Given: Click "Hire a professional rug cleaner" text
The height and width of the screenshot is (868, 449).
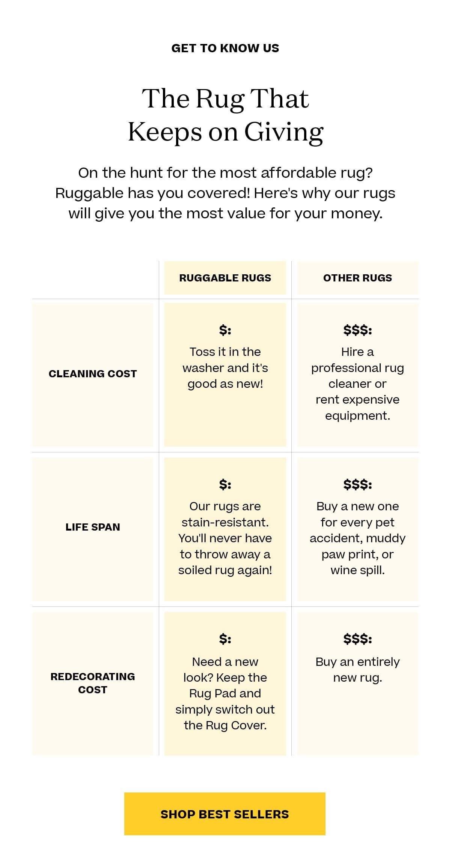Looking at the screenshot, I should click(357, 384).
